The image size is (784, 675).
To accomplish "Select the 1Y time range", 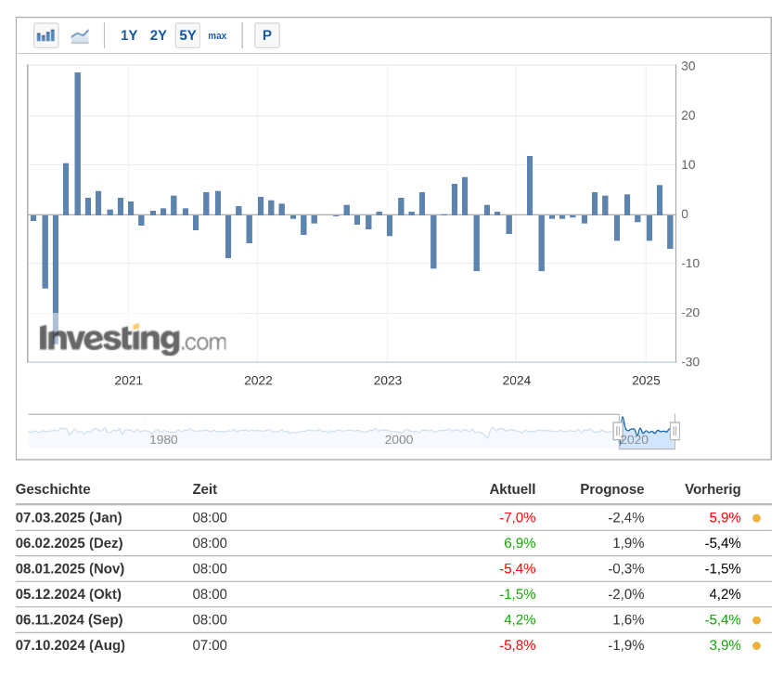I will click(x=129, y=36).
